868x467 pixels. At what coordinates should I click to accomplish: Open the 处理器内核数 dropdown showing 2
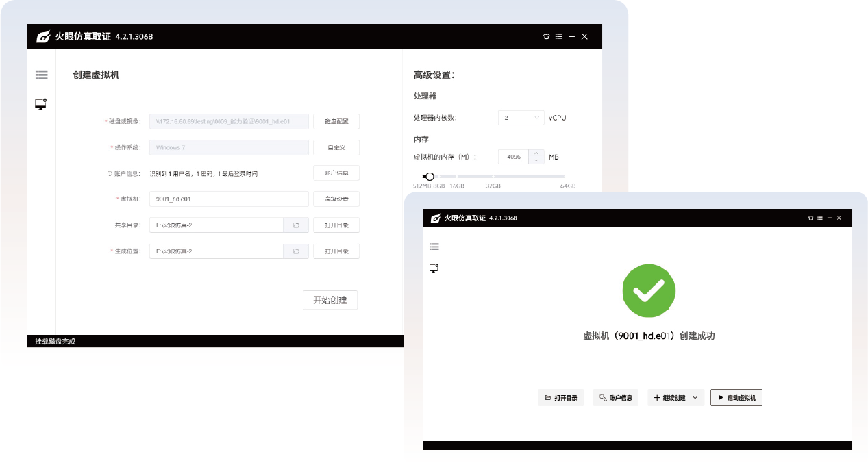pos(521,118)
